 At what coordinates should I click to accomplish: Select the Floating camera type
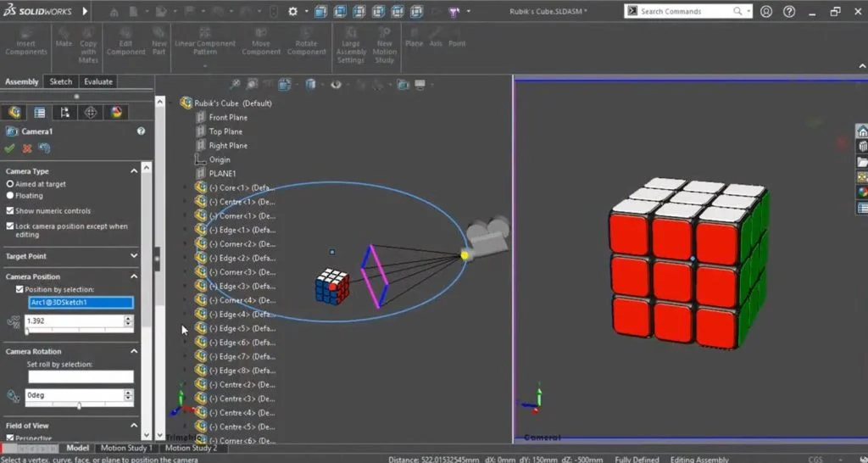(x=10, y=195)
